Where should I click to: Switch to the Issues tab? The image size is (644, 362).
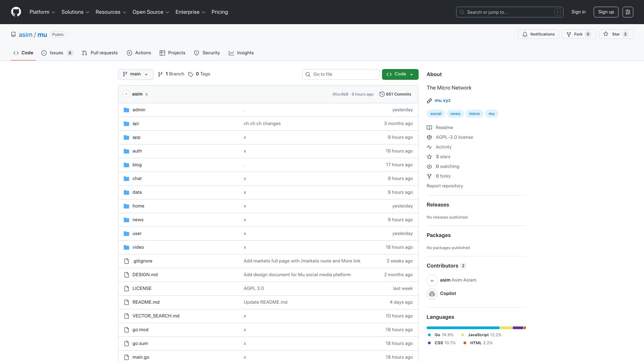[57, 53]
